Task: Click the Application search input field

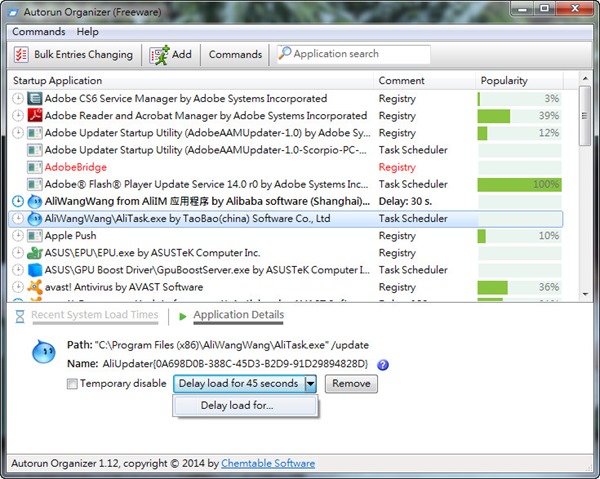Action: tap(354, 54)
